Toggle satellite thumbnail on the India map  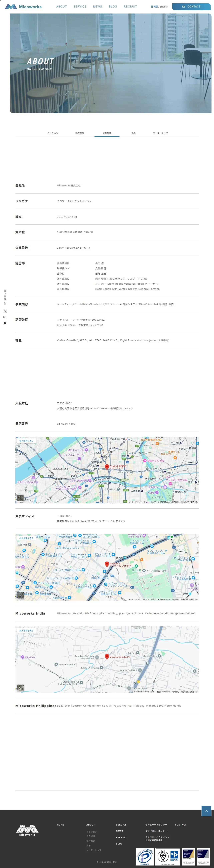pyautogui.click(x=20, y=687)
